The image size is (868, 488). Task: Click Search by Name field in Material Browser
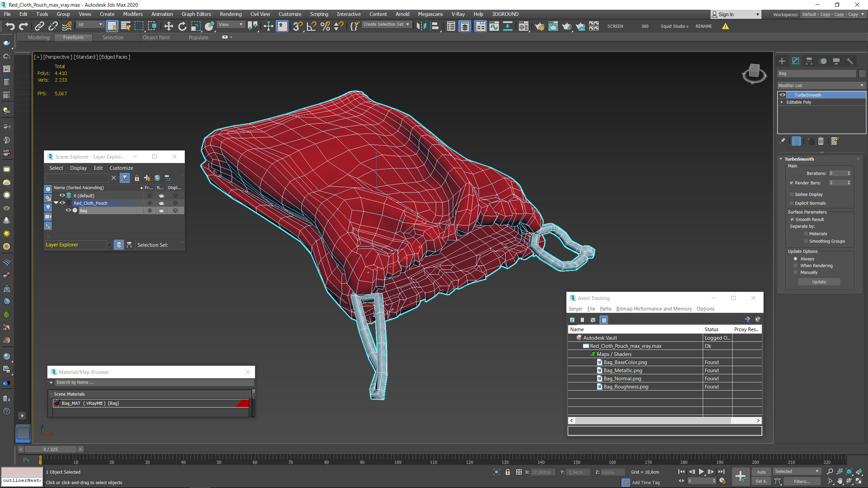[x=154, y=383]
